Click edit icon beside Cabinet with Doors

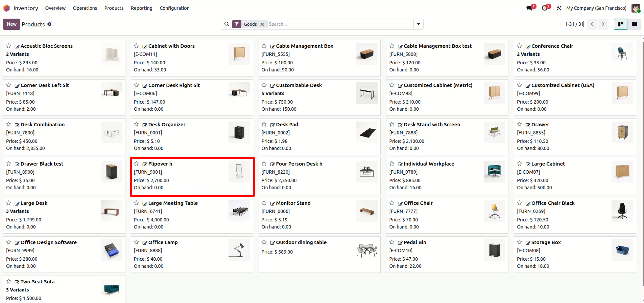[x=145, y=46]
